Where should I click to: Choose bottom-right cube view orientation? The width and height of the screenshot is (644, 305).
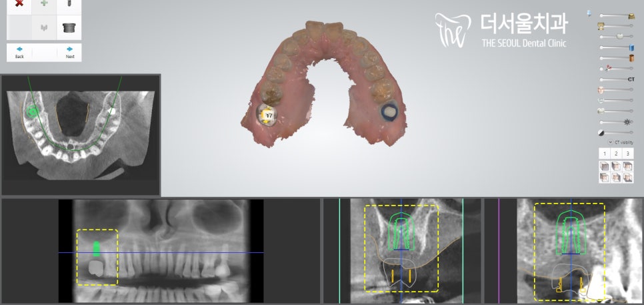(628, 178)
